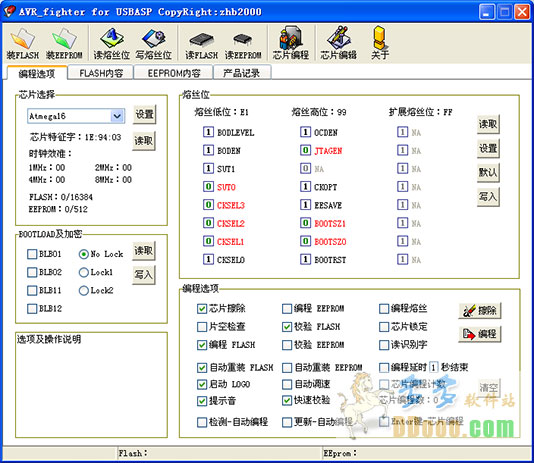Screen dimensions: 534x463
Task: Uncheck the 启动 LOGO option
Action: pos(202,384)
